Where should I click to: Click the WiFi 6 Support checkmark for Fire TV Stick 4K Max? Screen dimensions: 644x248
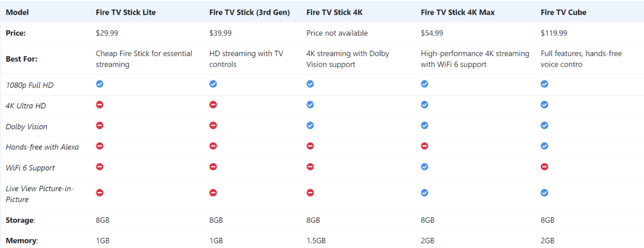[x=425, y=167]
